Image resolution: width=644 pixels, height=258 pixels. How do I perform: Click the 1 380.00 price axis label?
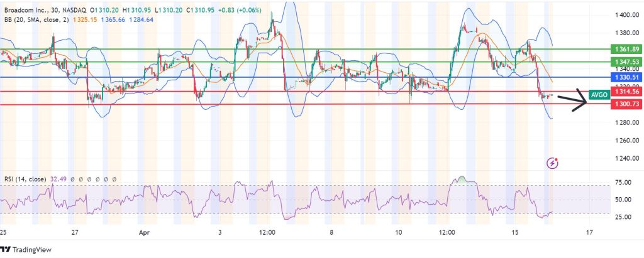pos(627,33)
